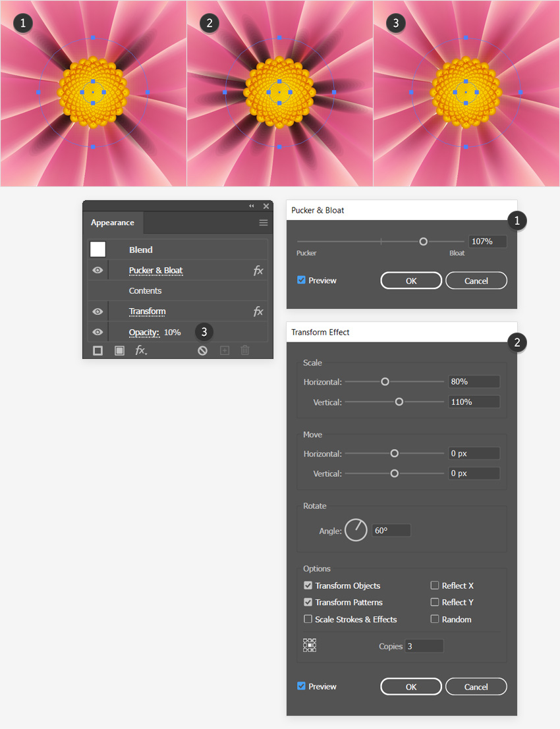Click the Move Horizontal slider handle
The image size is (560, 729).
click(395, 453)
